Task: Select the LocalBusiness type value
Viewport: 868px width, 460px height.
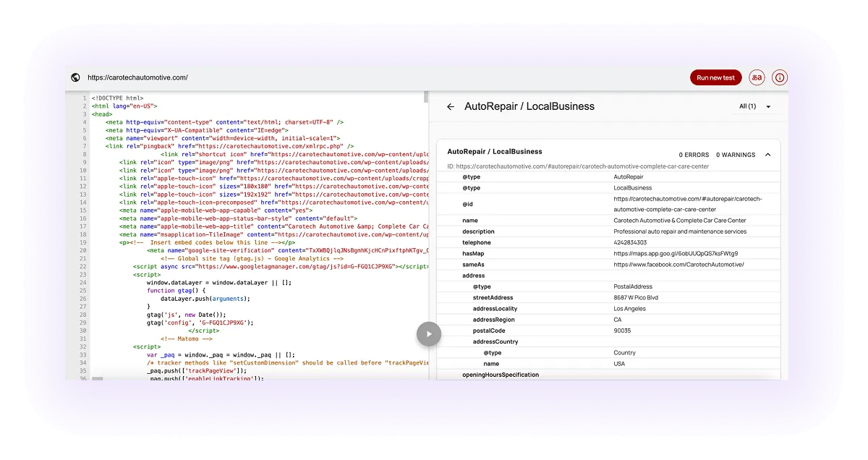Action: click(632, 188)
